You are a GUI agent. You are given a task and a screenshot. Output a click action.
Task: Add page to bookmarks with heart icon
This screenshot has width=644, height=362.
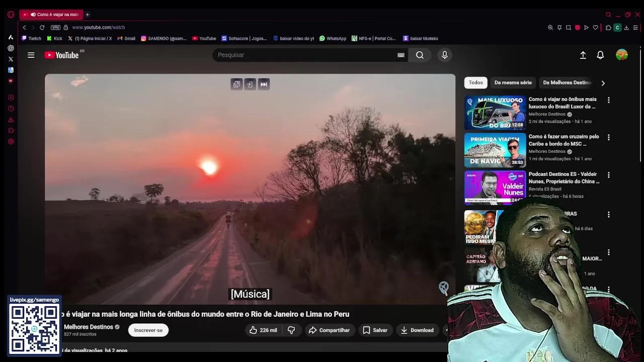596,28
